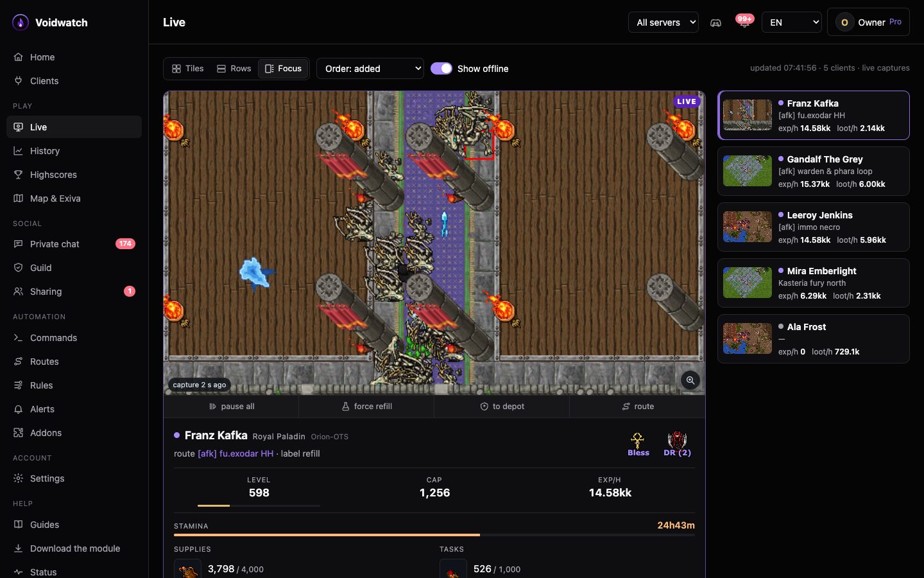Click the LIVE badge on the capture
This screenshot has width=924, height=578.
(x=687, y=101)
